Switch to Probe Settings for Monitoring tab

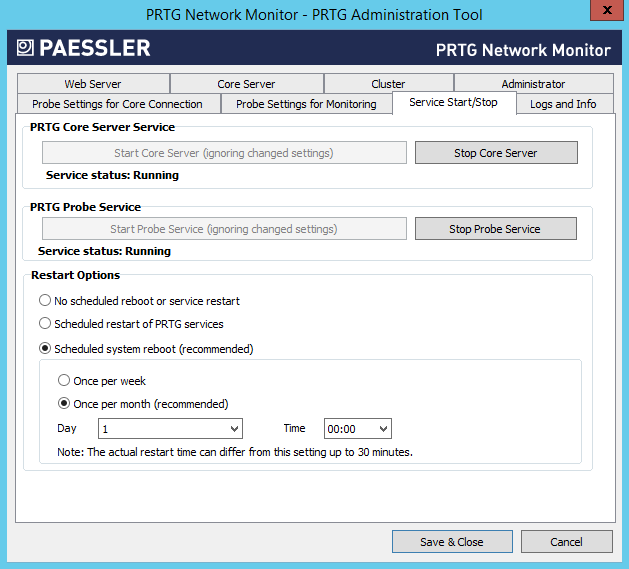[x=306, y=104]
